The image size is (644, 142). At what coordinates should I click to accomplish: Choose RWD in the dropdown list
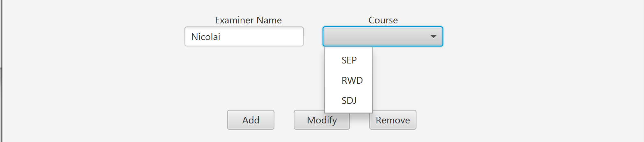352,80
